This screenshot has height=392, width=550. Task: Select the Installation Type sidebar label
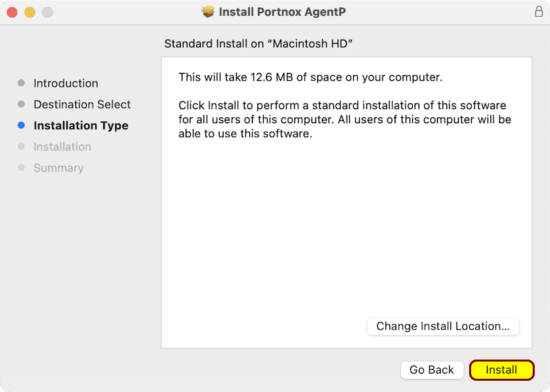click(81, 126)
